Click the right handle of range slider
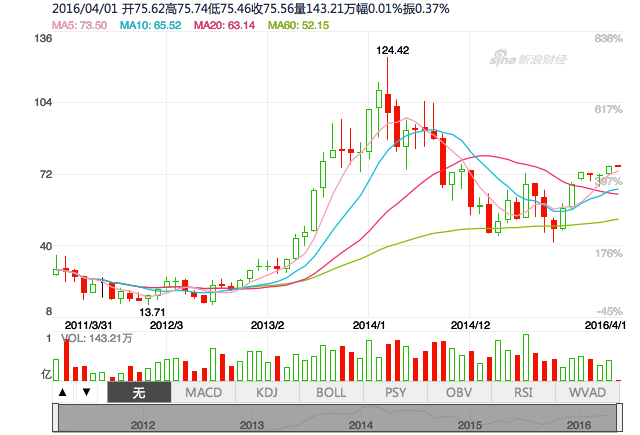Screen dimensions: 640x435 [x=619, y=417]
